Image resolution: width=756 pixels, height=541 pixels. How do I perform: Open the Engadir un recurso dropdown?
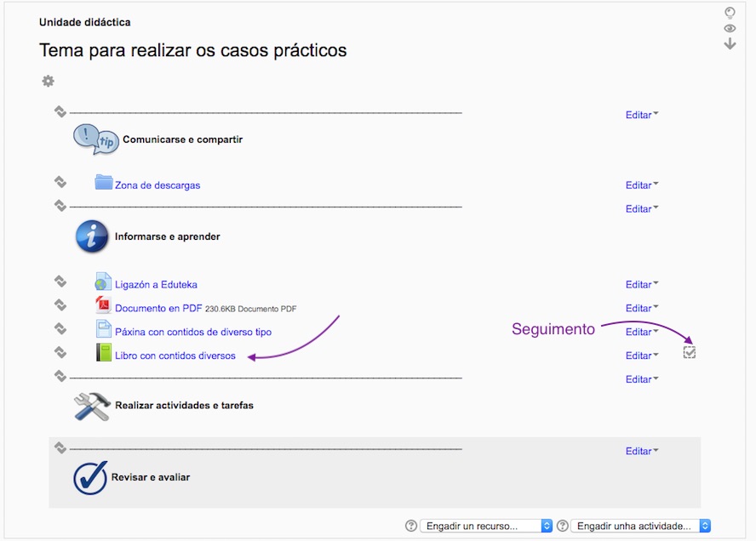(x=486, y=527)
